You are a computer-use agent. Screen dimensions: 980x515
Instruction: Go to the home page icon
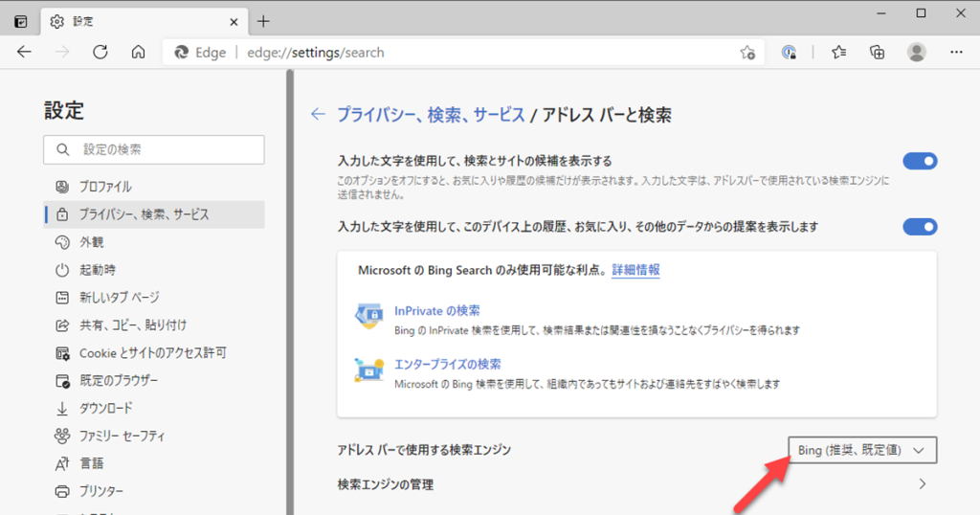tap(138, 53)
